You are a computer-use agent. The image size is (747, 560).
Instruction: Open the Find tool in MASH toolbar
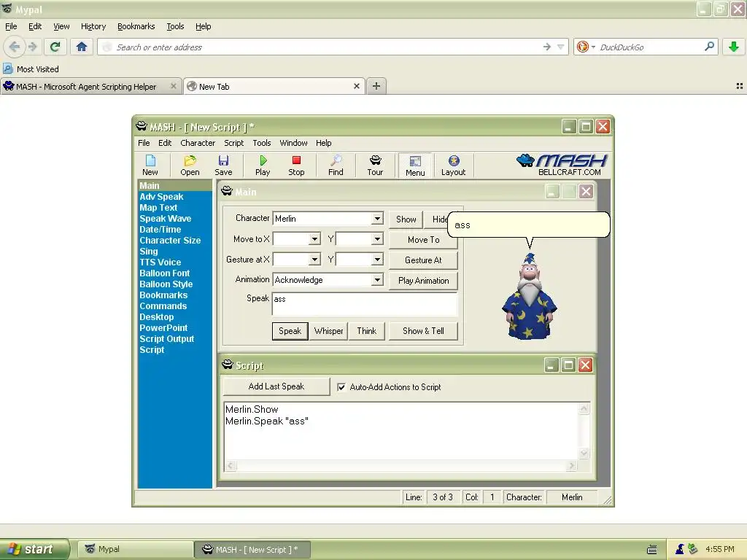point(336,166)
